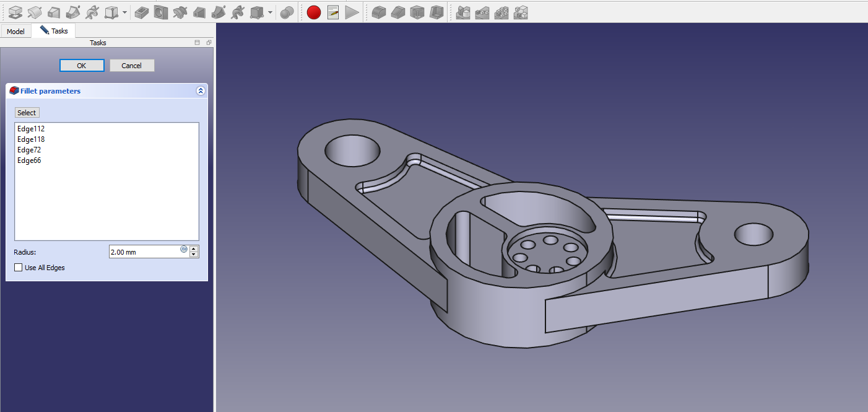The image size is (868, 412).
Task: Select Edge118 in the edge list
Action: click(x=31, y=139)
